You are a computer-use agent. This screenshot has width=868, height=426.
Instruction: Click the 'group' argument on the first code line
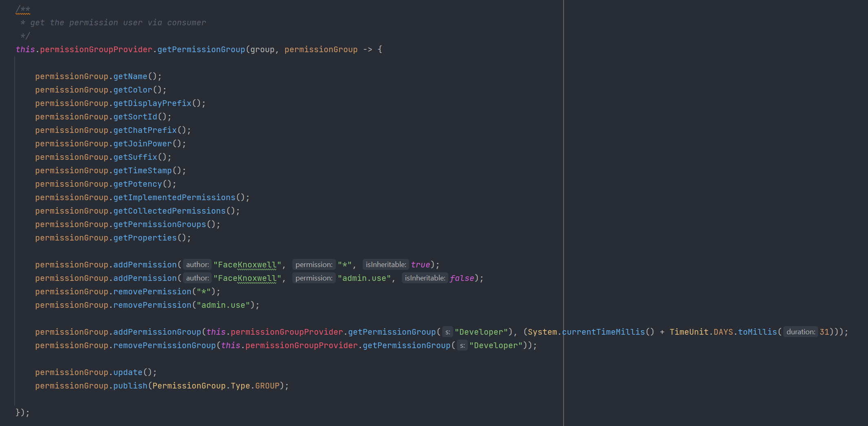[x=262, y=49]
